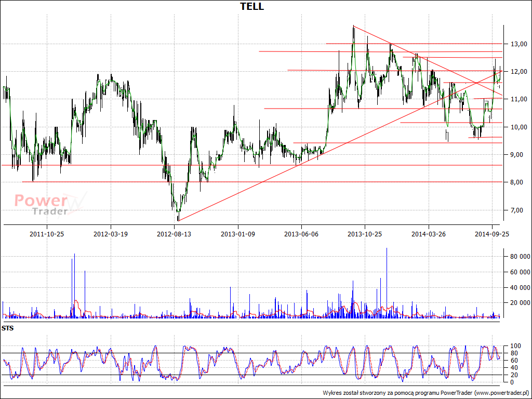
Task: Click the STS indicator label
Action: pos(7,328)
